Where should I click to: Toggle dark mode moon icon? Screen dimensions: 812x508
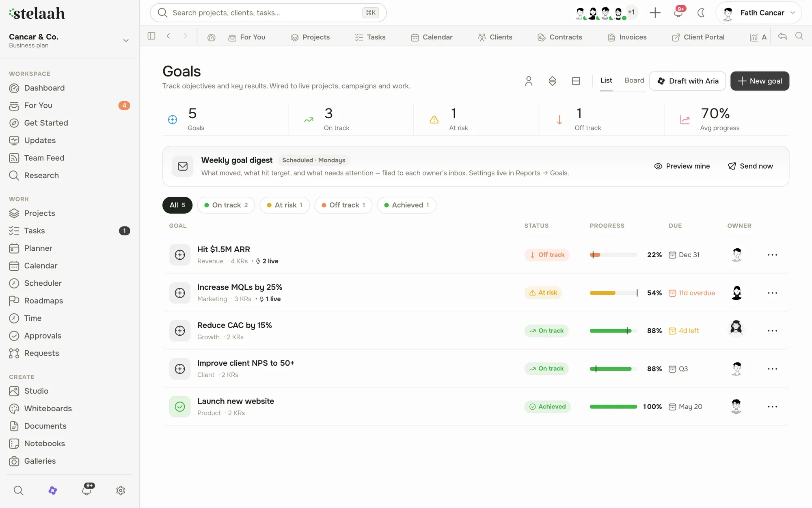coord(701,13)
